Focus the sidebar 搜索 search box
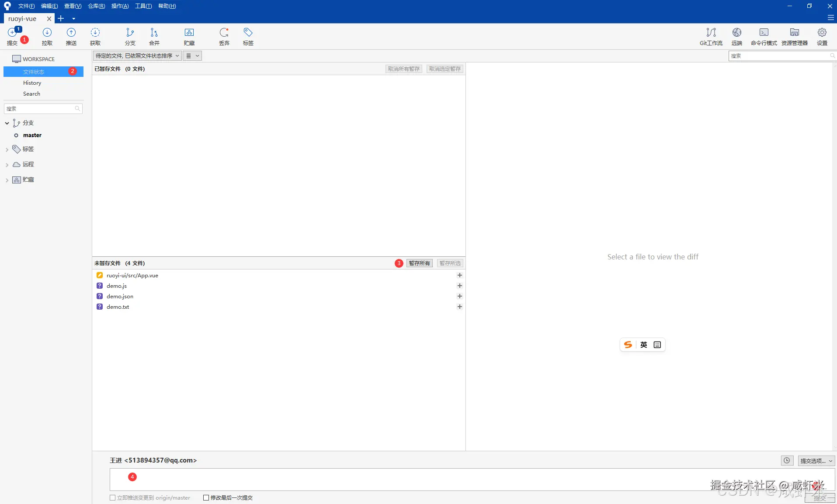 pos(43,108)
